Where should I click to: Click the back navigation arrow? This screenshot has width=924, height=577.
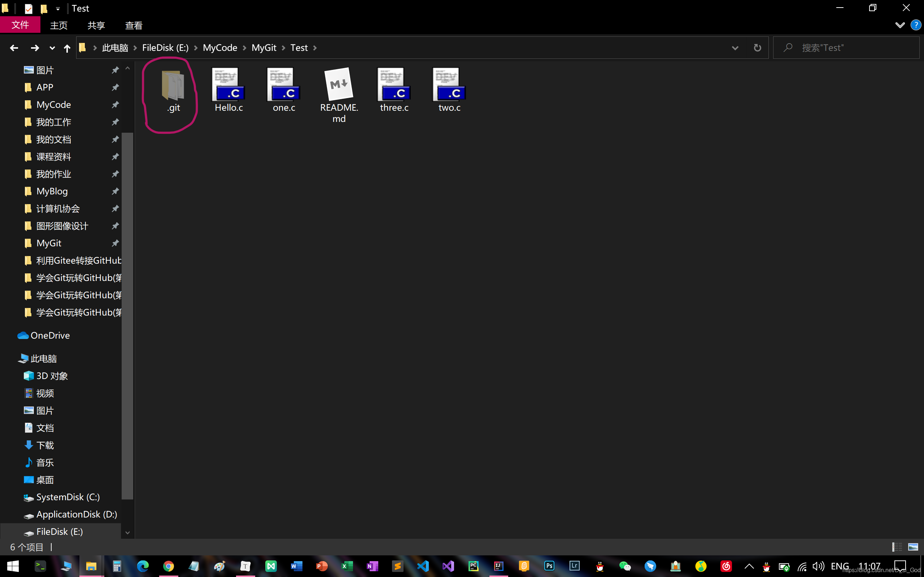click(14, 48)
